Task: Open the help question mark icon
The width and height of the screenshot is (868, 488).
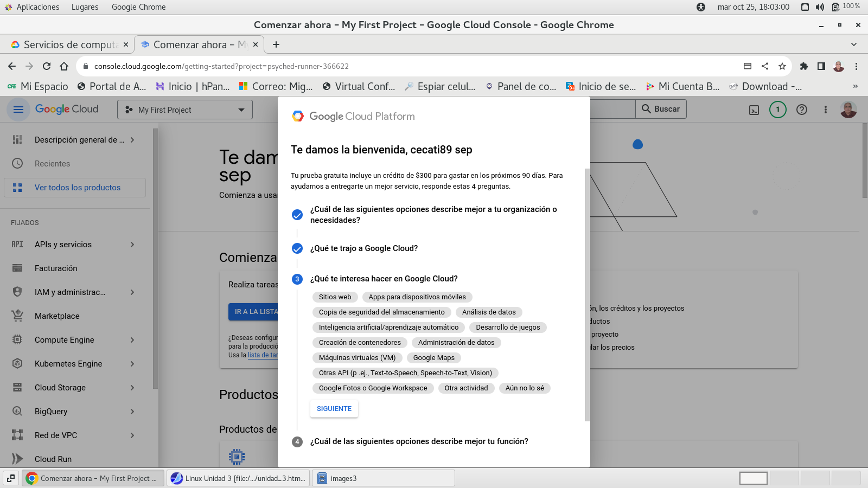Action: [801, 110]
